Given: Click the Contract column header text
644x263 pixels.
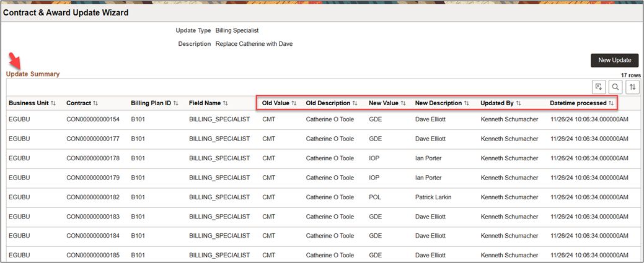Looking at the screenshot, I should point(79,103).
